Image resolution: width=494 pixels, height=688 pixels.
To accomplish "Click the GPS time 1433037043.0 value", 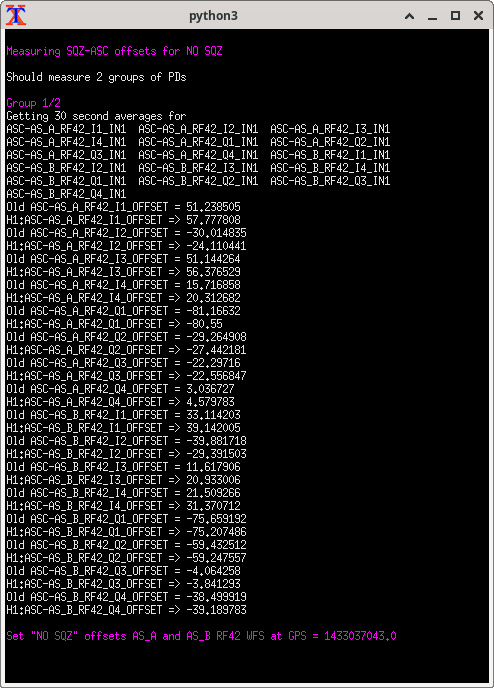I will coord(360,636).
